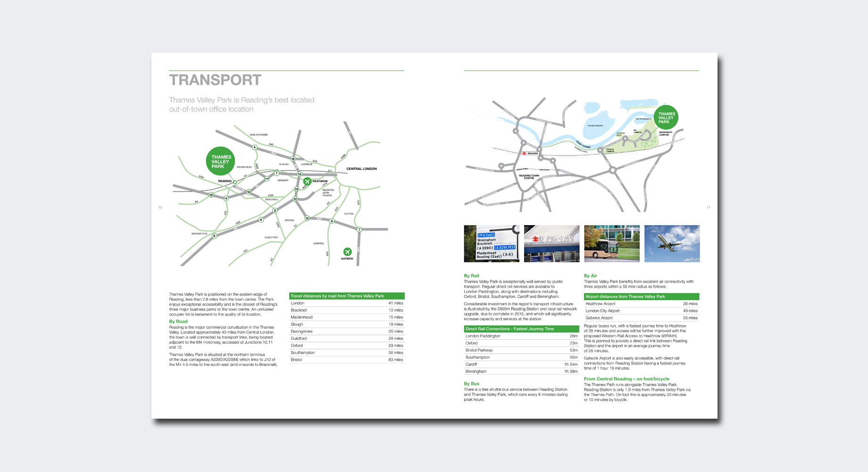Click the RIVER THAMES map label
This screenshot has height=472, width=868.
[x=583, y=145]
